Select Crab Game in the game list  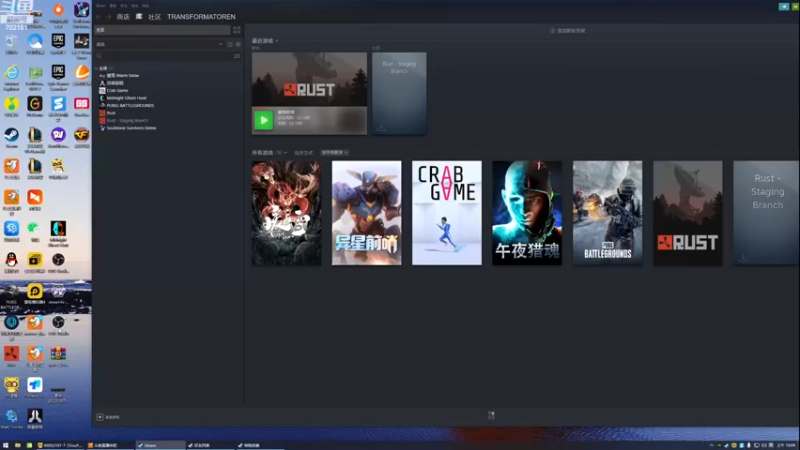pos(117,90)
